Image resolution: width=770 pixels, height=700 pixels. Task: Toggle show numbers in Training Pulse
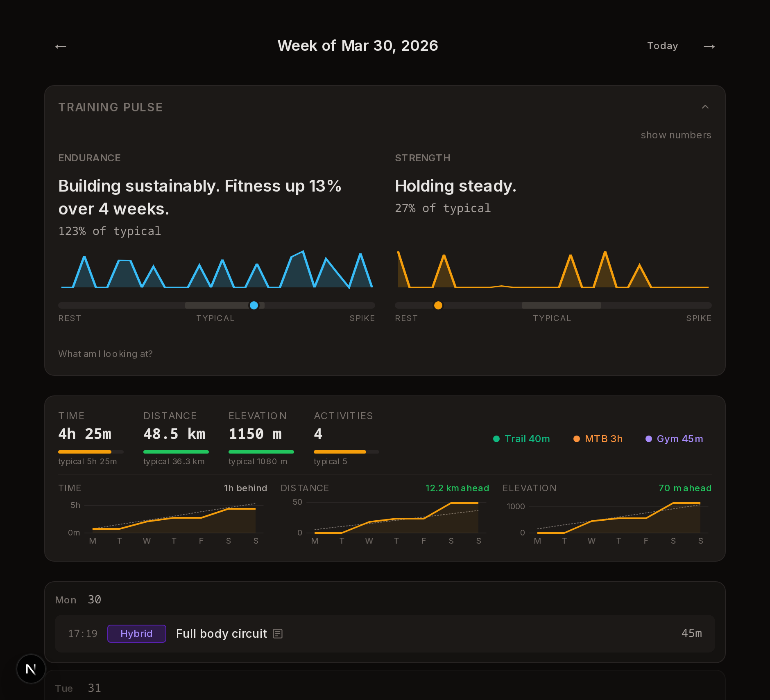675,135
